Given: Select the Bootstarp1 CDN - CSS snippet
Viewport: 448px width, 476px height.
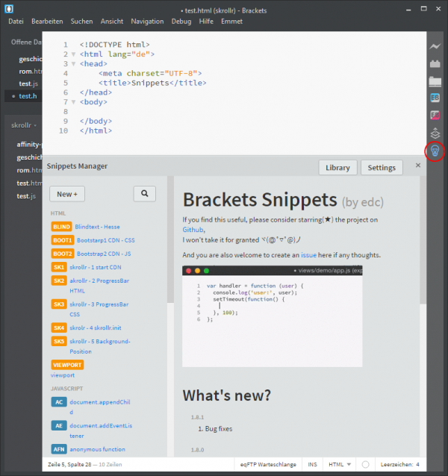Looking at the screenshot, I should coord(106,240).
